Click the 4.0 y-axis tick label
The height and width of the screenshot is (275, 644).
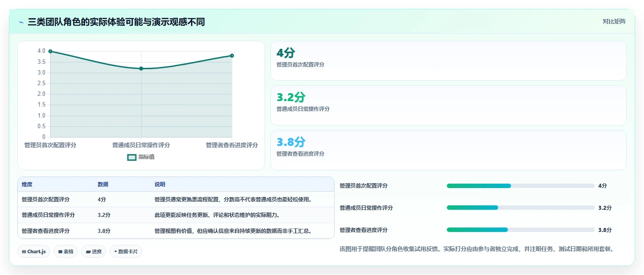pyautogui.click(x=41, y=51)
